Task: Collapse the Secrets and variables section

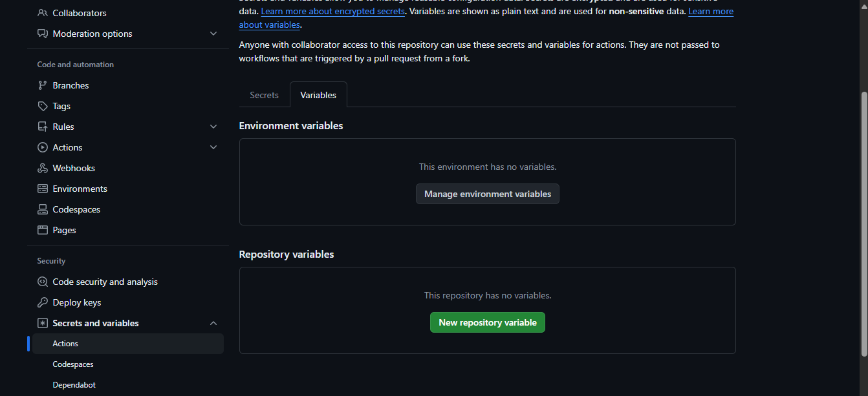Action: (x=213, y=323)
